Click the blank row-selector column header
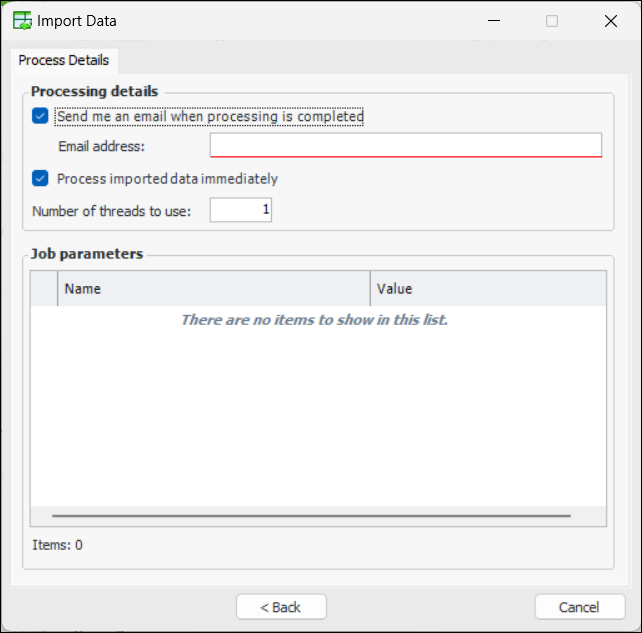The width and height of the screenshot is (642, 633). (44, 289)
